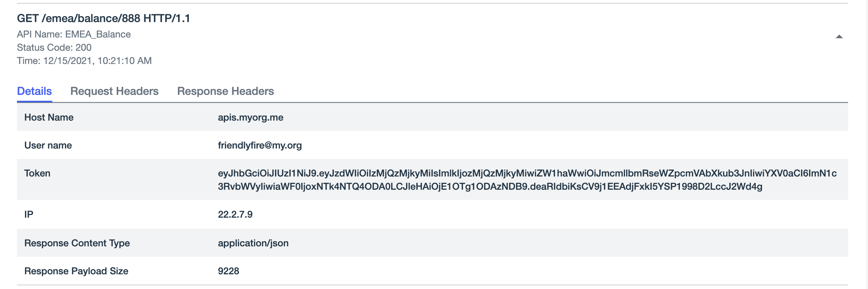Switch to the Request Headers tab

(114, 91)
